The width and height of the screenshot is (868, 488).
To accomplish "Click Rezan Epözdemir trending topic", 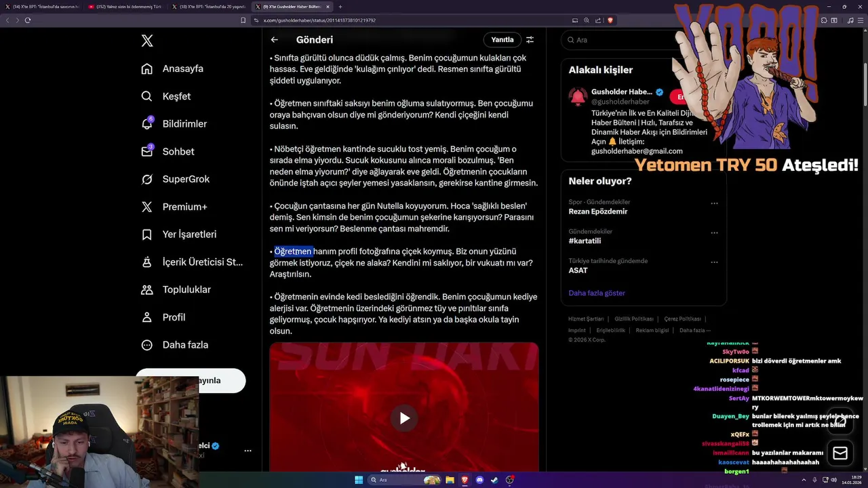I will [598, 211].
